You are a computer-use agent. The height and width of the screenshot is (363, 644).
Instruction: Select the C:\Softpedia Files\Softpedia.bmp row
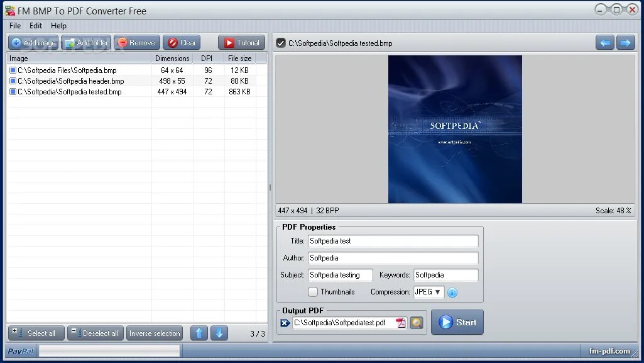point(137,70)
